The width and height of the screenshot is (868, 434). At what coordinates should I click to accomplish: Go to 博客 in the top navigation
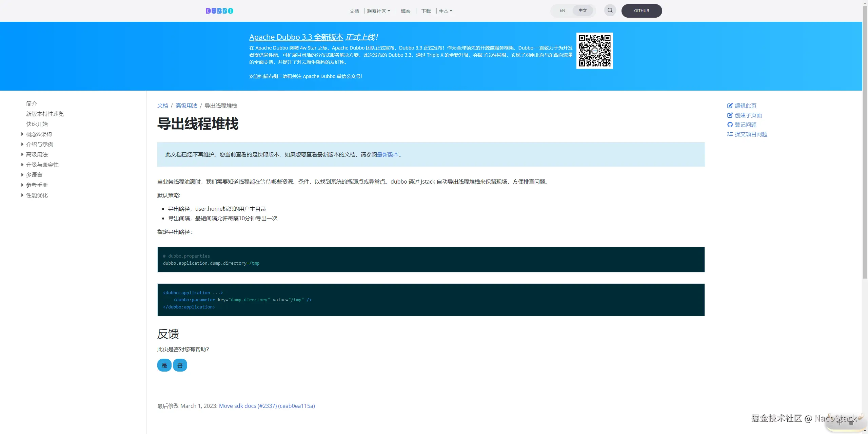(x=406, y=11)
